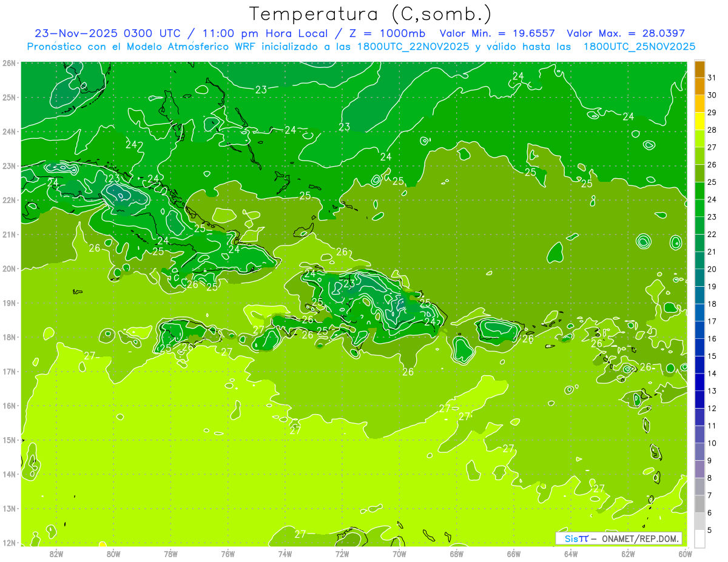
Task: Click the "22N" latitude axis label
Action: [x=9, y=200]
